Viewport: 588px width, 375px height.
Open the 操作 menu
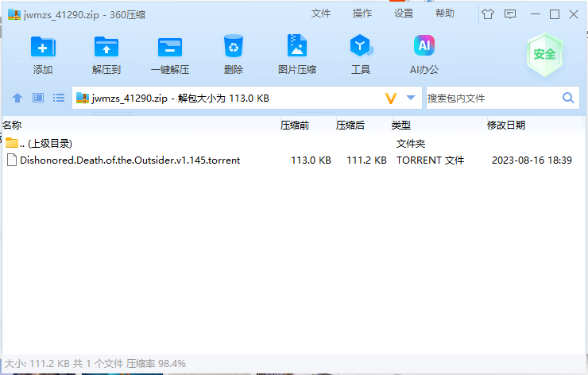click(362, 14)
